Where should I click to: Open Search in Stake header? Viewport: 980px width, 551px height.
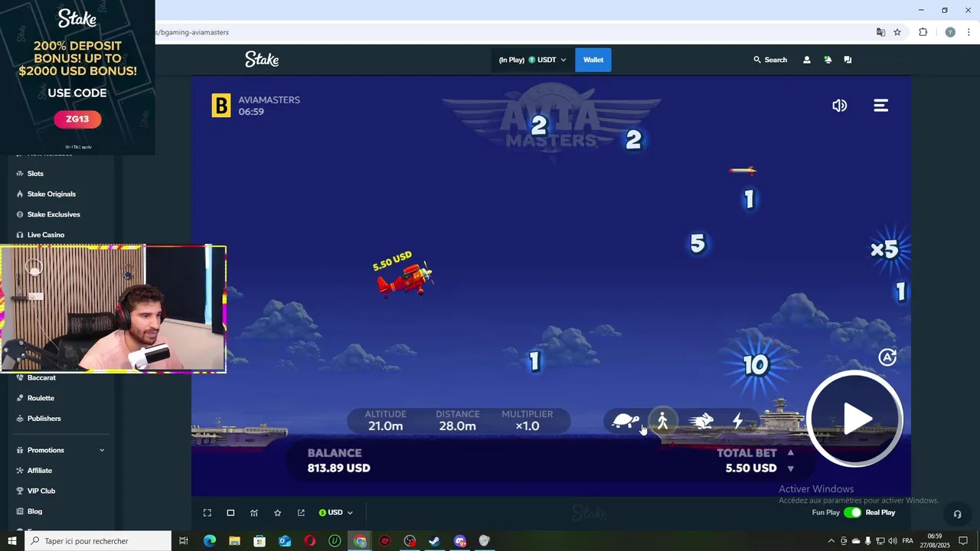pos(770,60)
